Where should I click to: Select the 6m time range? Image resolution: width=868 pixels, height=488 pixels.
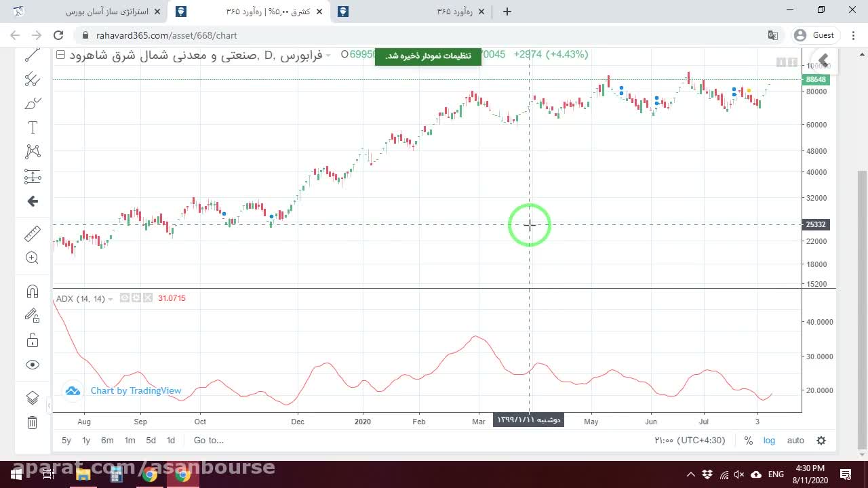[x=107, y=441]
